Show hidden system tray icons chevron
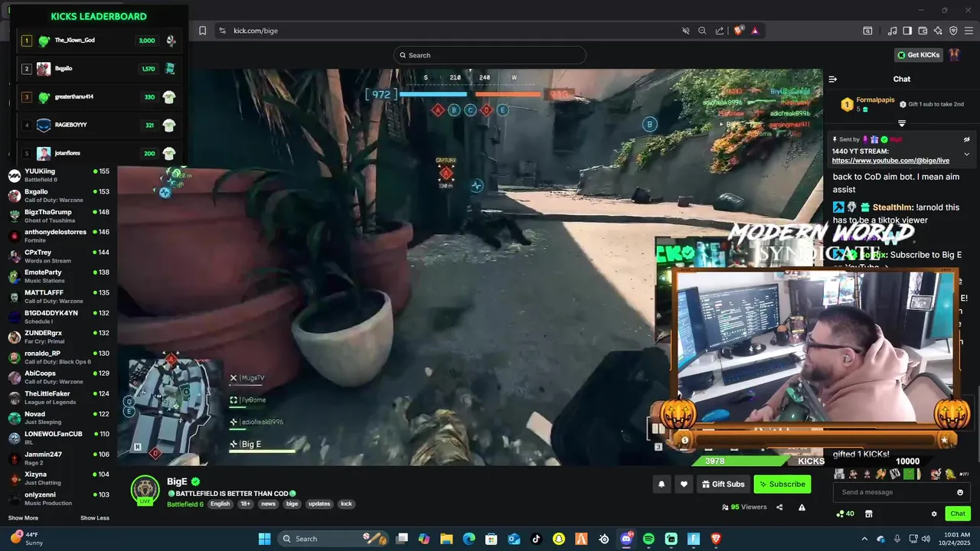This screenshot has width=980, height=551. point(864,539)
